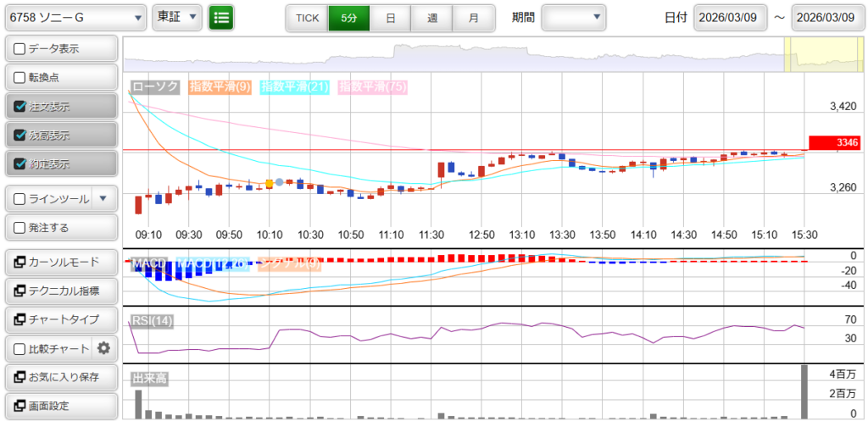Enable the 転換点 checkbox

click(20, 78)
